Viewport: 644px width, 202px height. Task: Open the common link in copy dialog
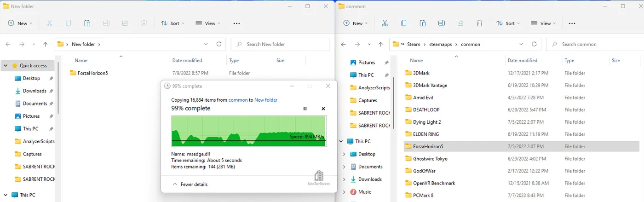(238, 100)
